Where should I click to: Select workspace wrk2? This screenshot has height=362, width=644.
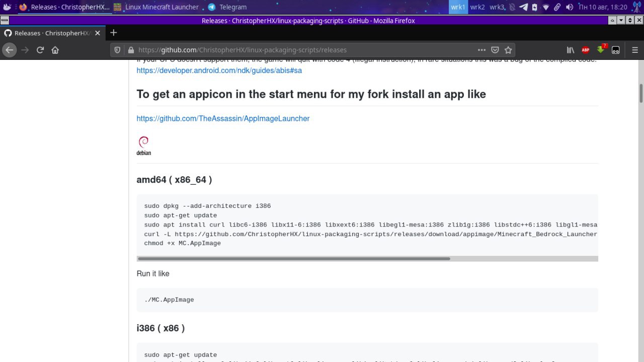(477, 7)
